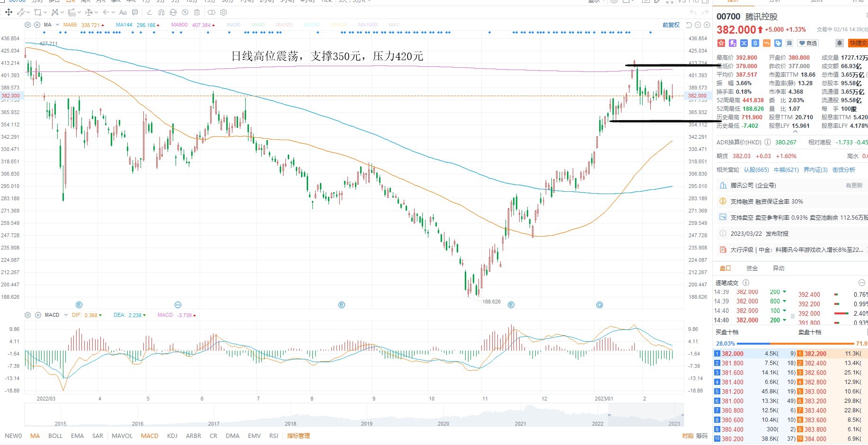The width and height of the screenshot is (868, 445).
Task: Click the sync drawings icon
Action: tap(173, 12)
